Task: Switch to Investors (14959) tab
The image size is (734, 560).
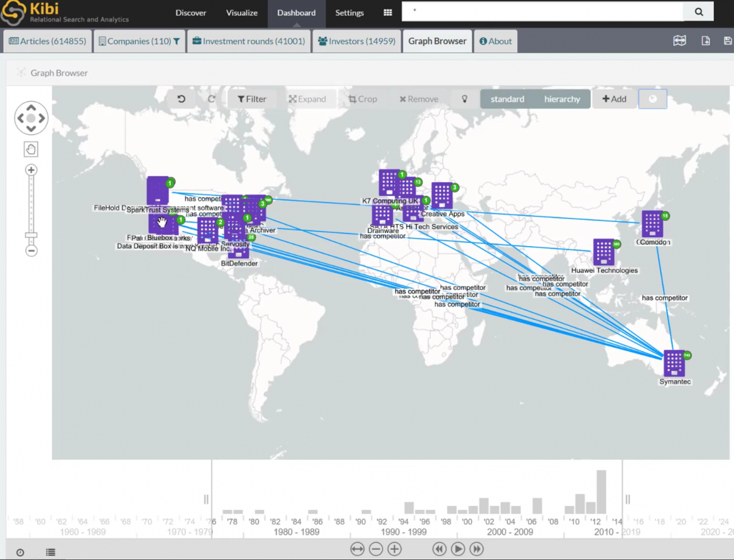Action: [x=356, y=41]
